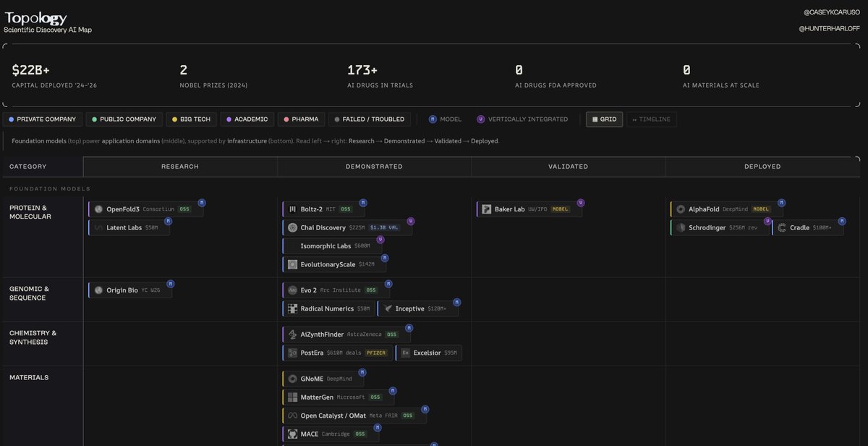Toggle the Public Company filter

pyautogui.click(x=124, y=119)
